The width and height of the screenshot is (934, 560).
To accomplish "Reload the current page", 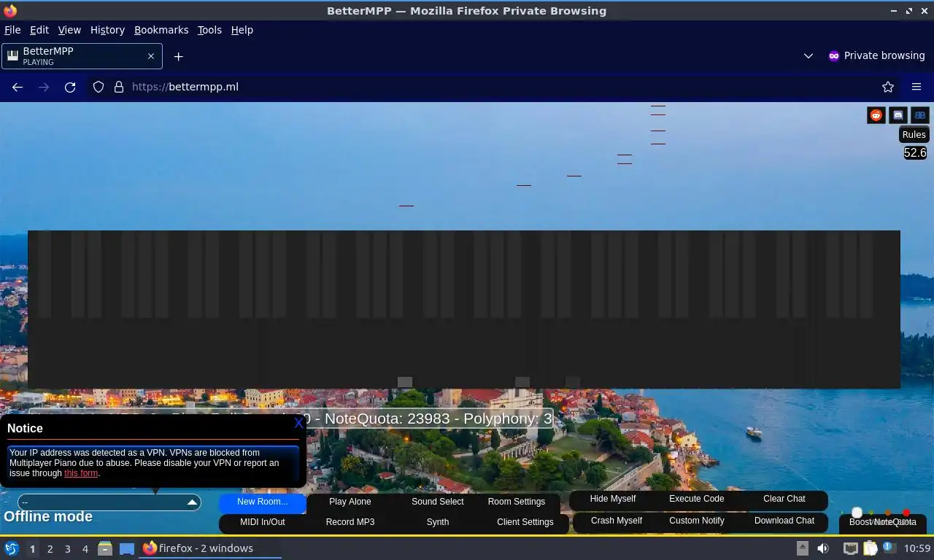I will (70, 87).
